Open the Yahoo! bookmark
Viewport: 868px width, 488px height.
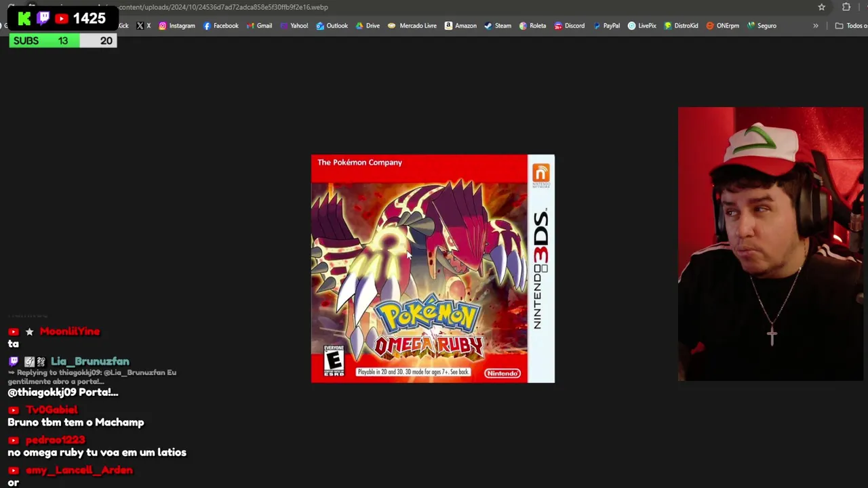pyautogui.click(x=294, y=26)
